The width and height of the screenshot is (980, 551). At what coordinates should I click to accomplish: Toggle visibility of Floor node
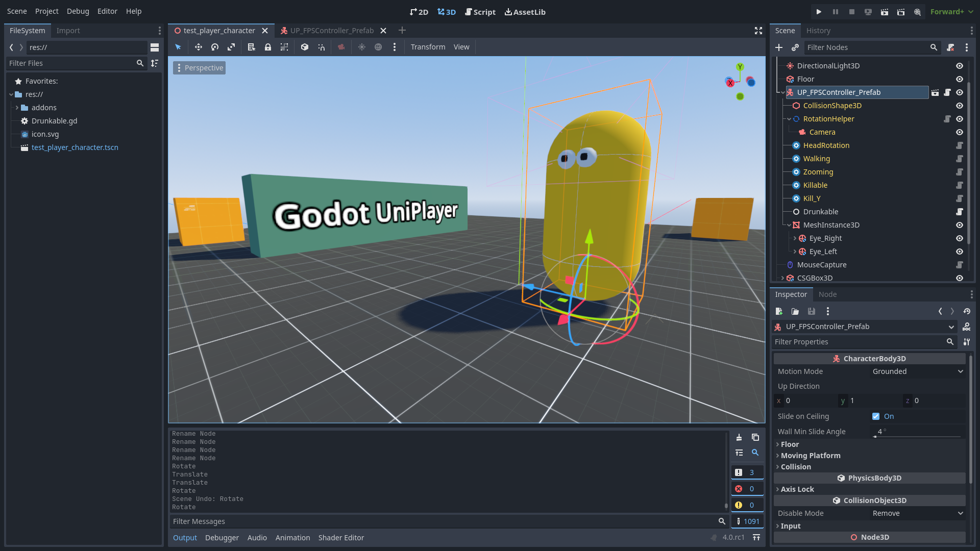960,79
